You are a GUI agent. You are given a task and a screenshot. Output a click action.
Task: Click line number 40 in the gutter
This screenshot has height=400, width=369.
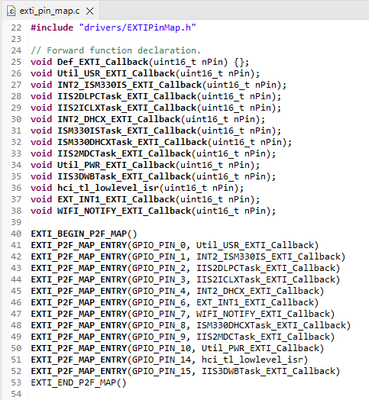pos(16,234)
